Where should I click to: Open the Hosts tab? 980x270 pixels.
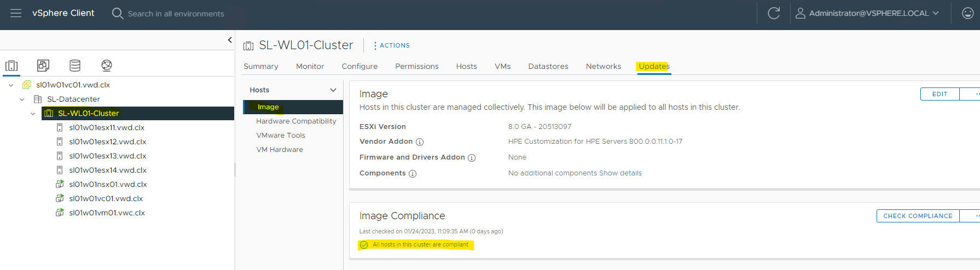click(467, 66)
